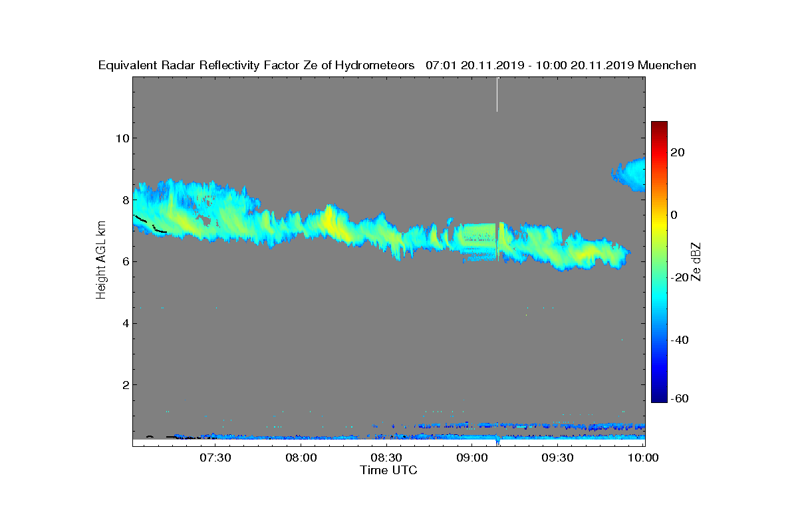Click the 09:00 time tick label

471,458
